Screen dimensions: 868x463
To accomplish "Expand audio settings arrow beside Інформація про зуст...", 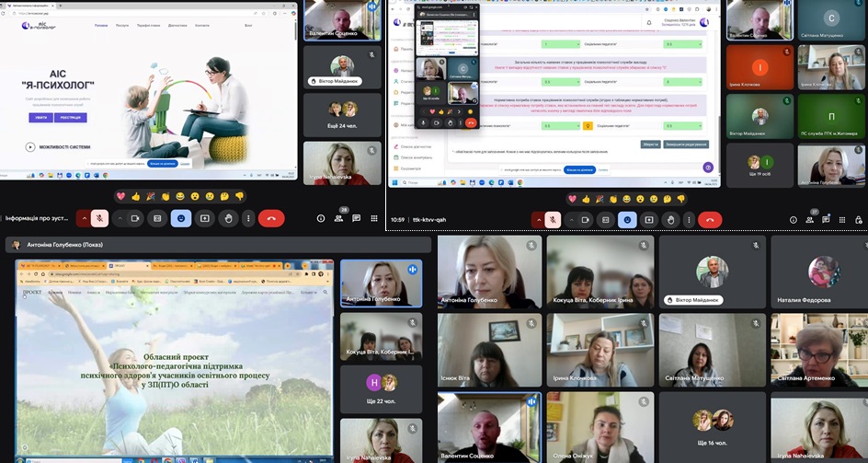I will tap(83, 218).
